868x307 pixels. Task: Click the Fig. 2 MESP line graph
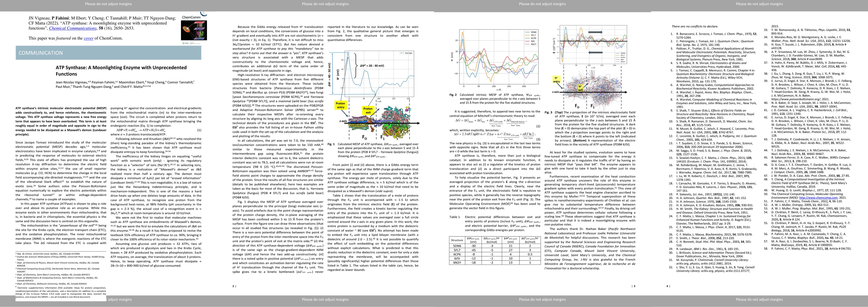click(x=495, y=59)
